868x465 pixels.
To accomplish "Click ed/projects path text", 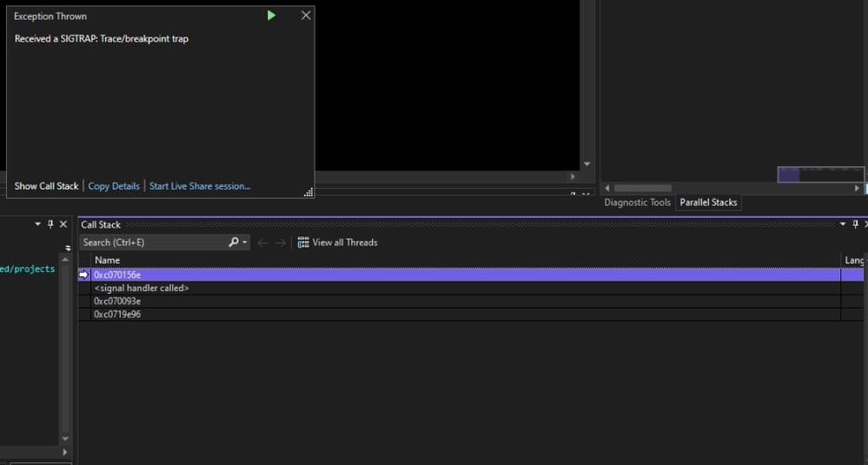I will coord(27,269).
